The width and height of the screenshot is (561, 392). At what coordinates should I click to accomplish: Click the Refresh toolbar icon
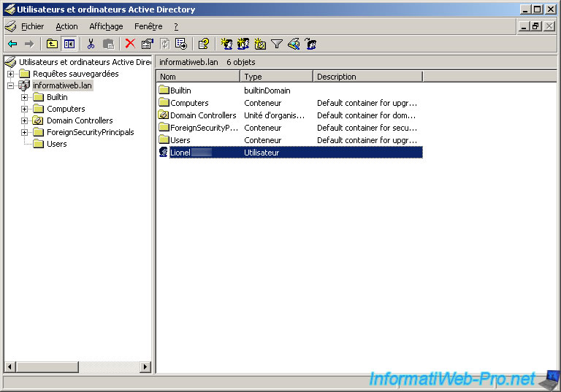pyautogui.click(x=164, y=44)
